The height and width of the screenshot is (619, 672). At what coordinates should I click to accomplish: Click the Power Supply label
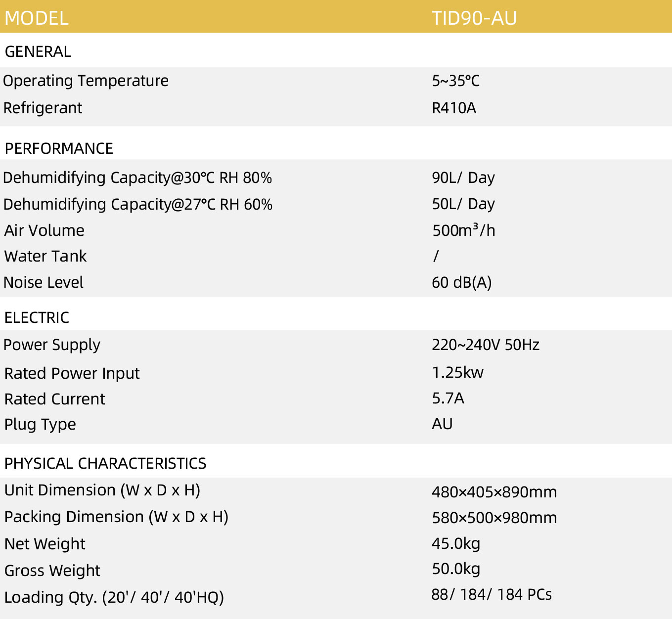click(x=52, y=345)
